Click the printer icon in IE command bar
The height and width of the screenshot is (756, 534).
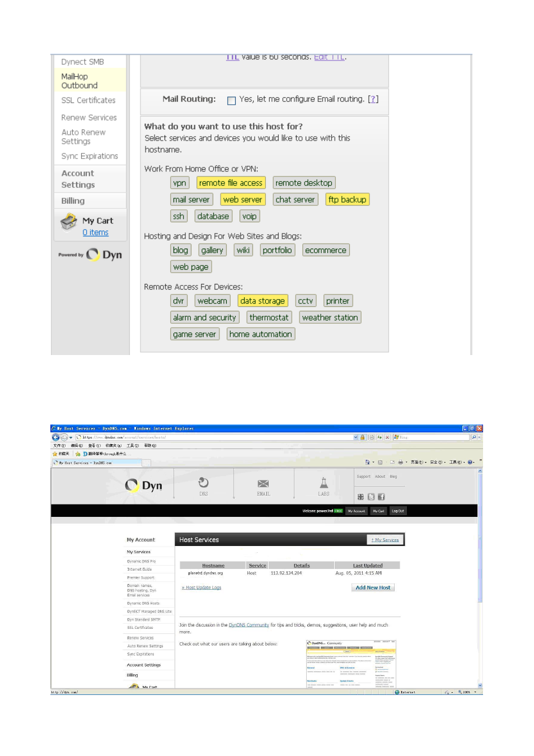(400, 462)
